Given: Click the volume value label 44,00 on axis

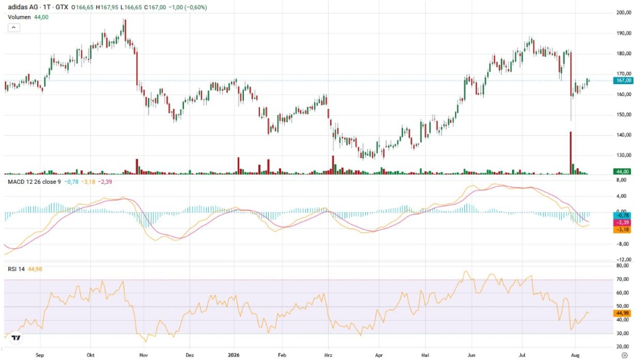Looking at the screenshot, I should (623, 171).
